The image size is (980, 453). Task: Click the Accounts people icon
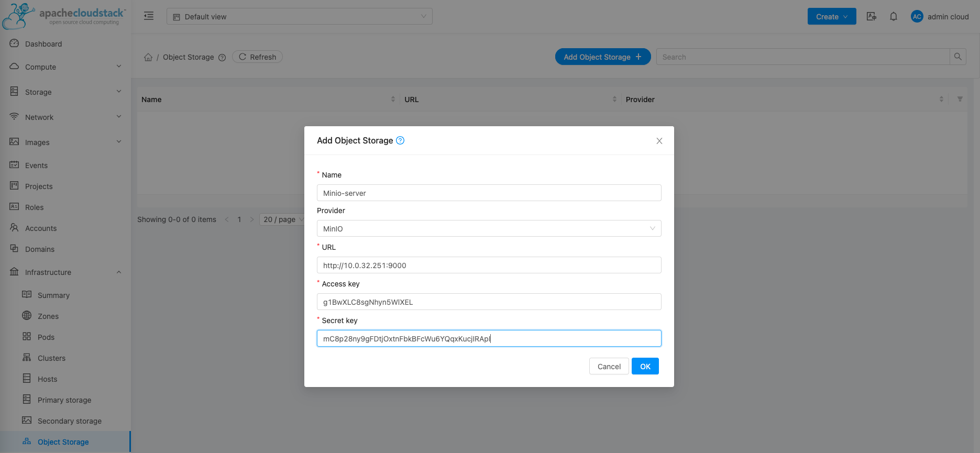pos(14,228)
